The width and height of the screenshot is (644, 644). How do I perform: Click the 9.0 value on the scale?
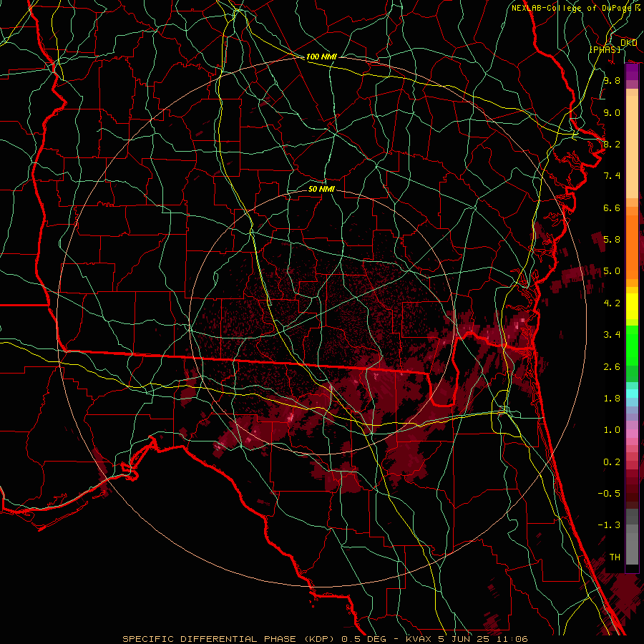tap(612, 112)
